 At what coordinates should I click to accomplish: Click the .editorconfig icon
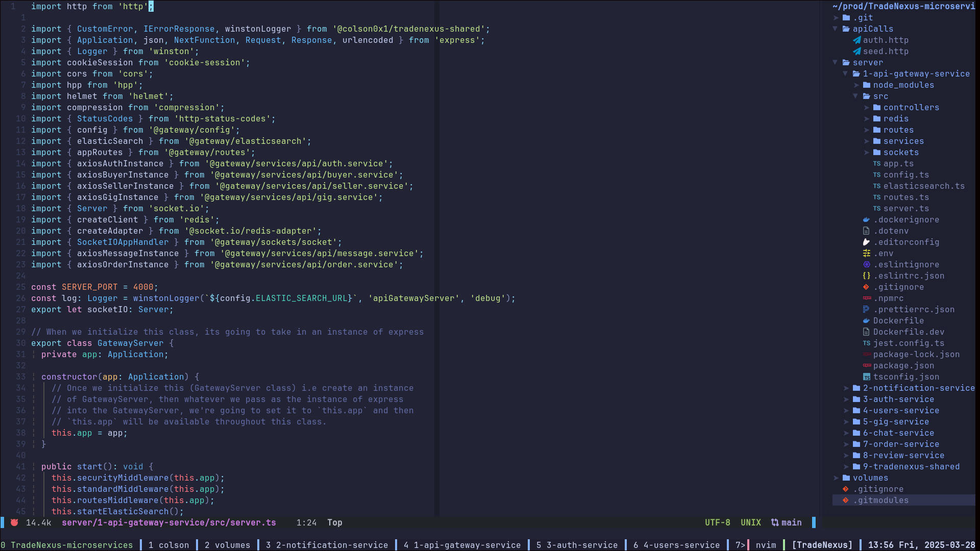point(866,242)
